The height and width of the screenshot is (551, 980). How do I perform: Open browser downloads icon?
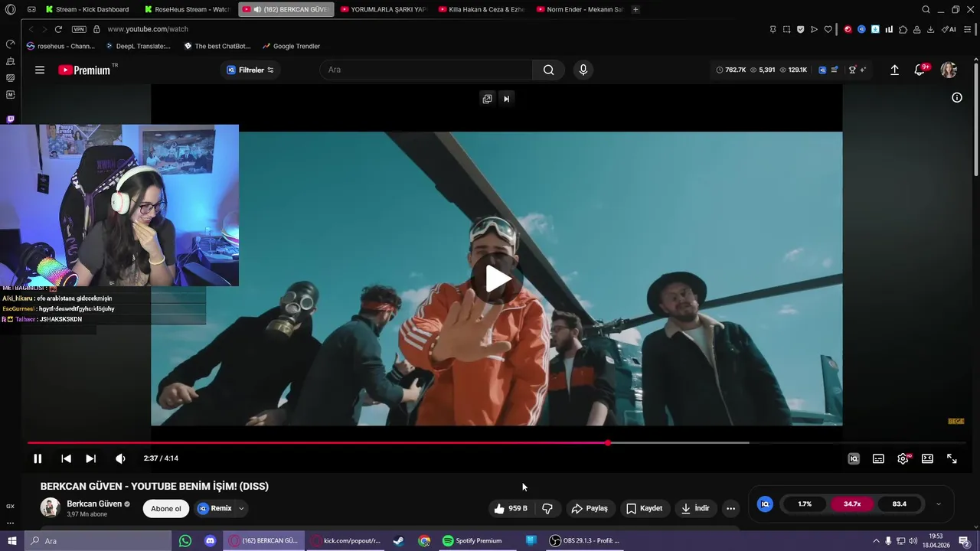pos(930,29)
